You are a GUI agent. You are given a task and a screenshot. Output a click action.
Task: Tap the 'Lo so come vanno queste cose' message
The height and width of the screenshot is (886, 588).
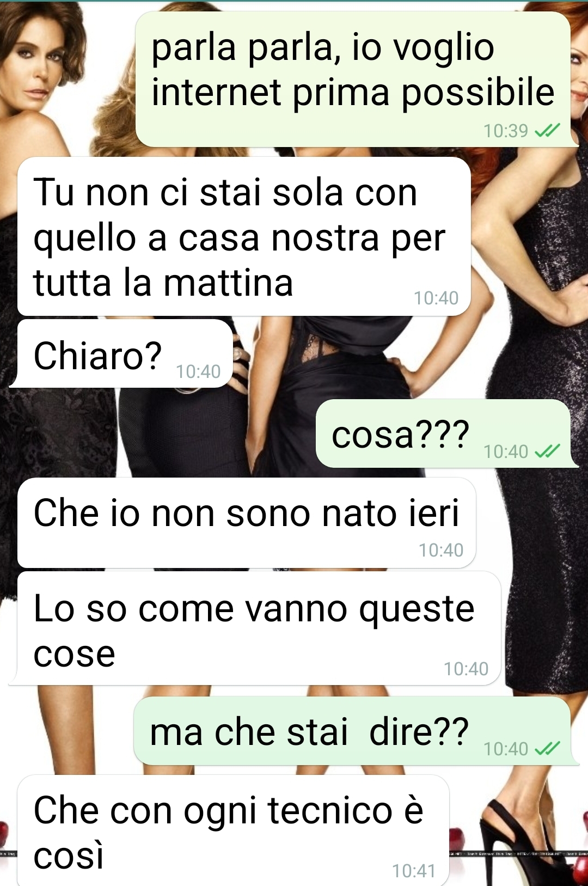259,628
